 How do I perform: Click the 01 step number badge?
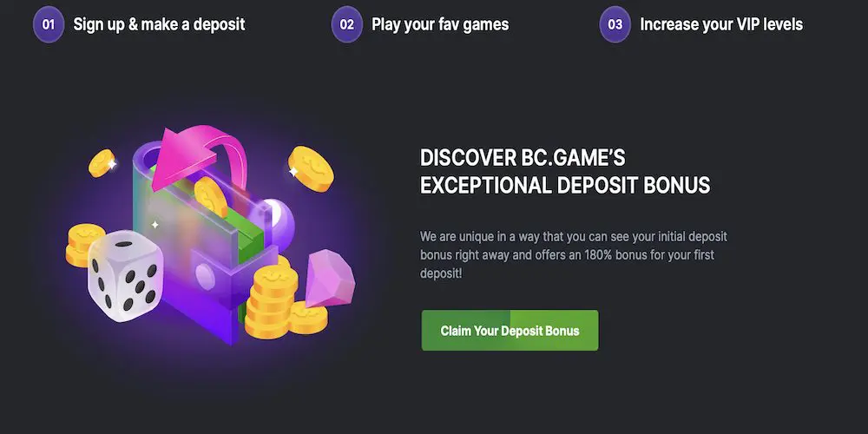(x=49, y=24)
